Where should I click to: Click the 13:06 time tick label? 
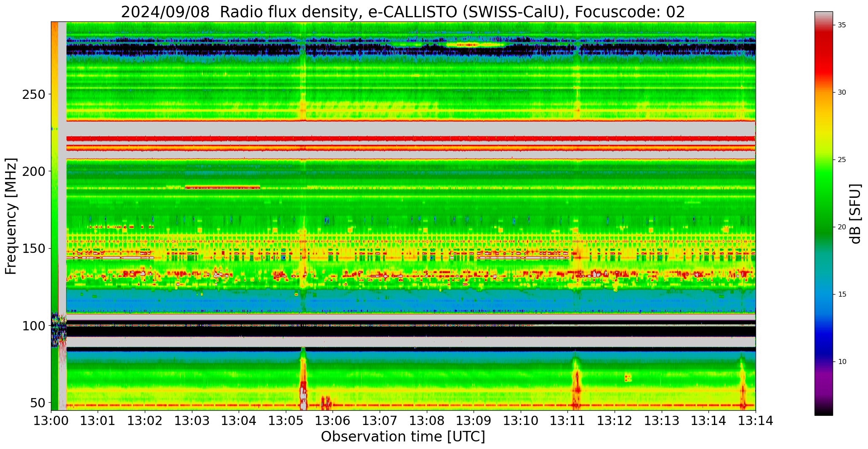point(333,421)
